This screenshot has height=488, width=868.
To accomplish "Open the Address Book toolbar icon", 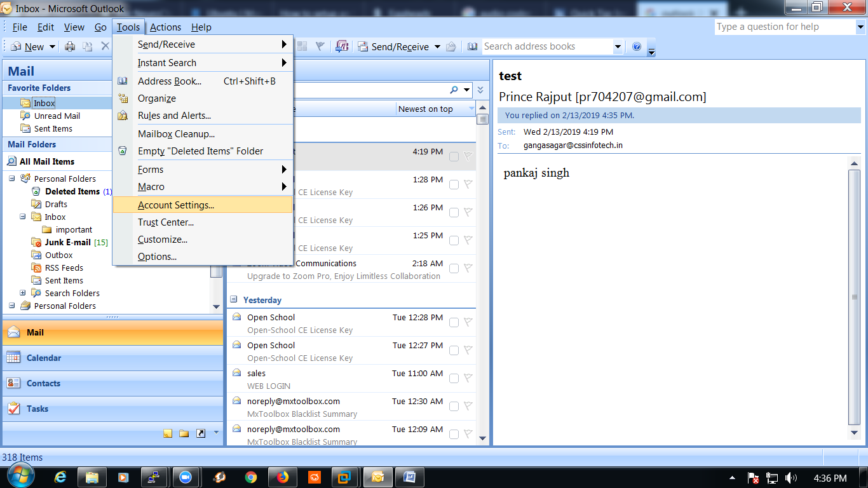I will click(x=472, y=46).
